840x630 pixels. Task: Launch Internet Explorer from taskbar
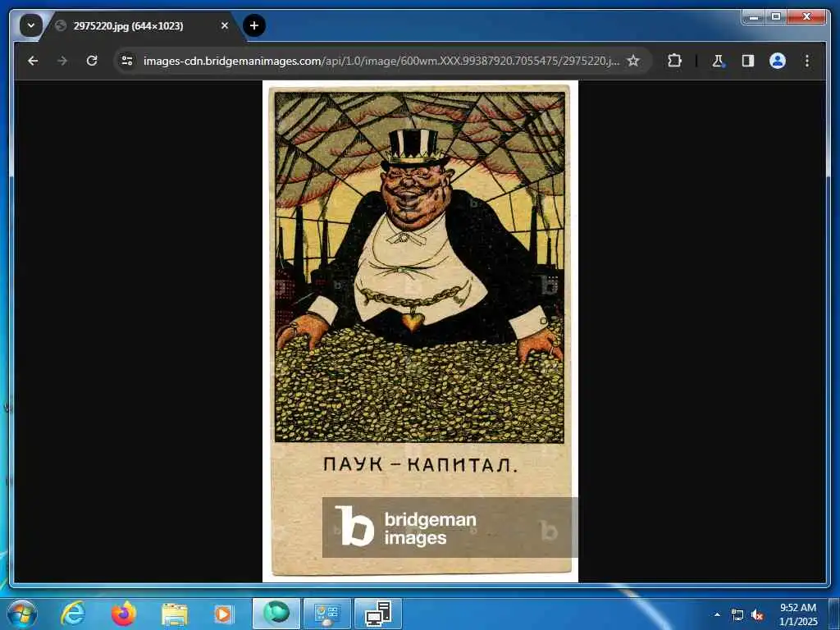tap(73, 614)
